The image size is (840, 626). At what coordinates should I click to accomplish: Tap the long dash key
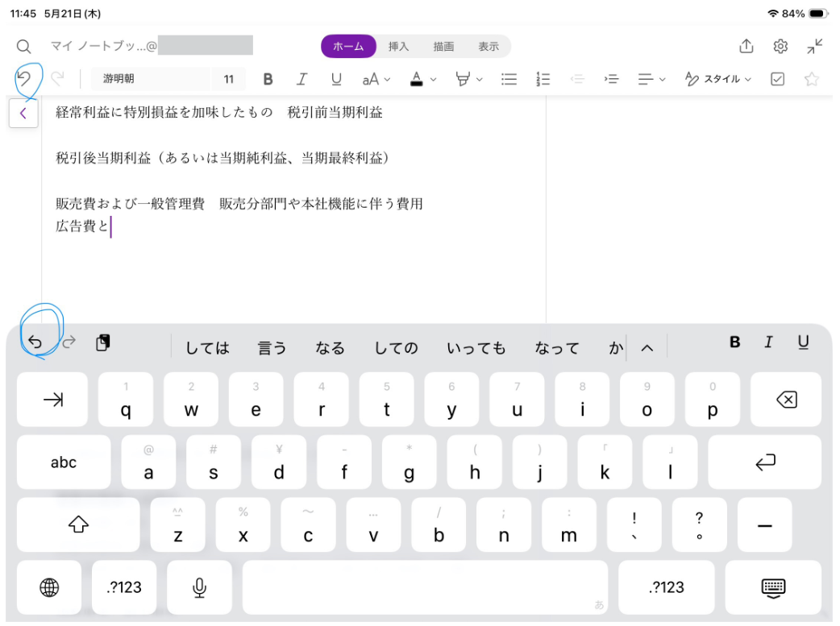(764, 524)
